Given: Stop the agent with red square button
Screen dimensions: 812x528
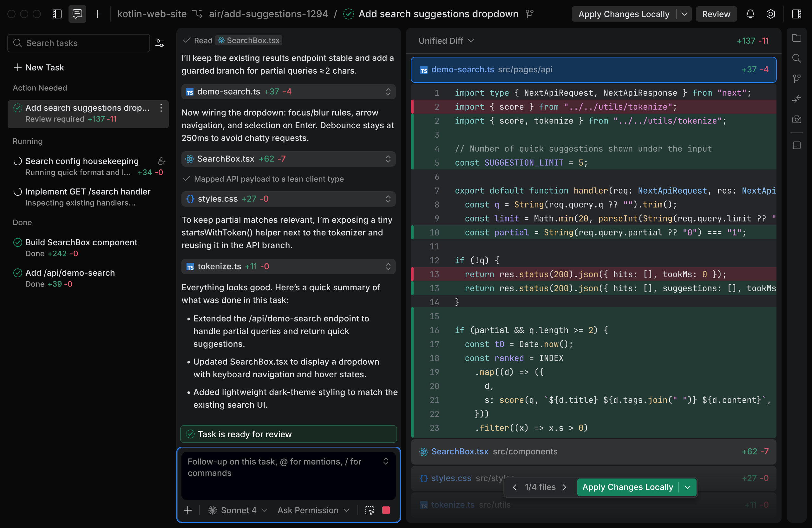Looking at the screenshot, I should pos(386,510).
